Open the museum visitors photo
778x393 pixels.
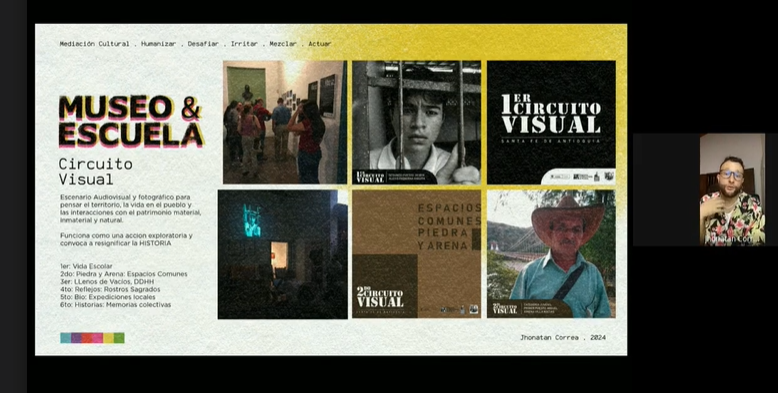coord(285,122)
